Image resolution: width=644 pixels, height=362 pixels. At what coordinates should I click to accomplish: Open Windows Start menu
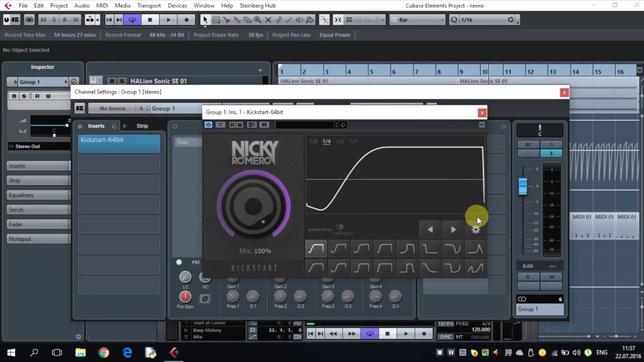[11, 352]
